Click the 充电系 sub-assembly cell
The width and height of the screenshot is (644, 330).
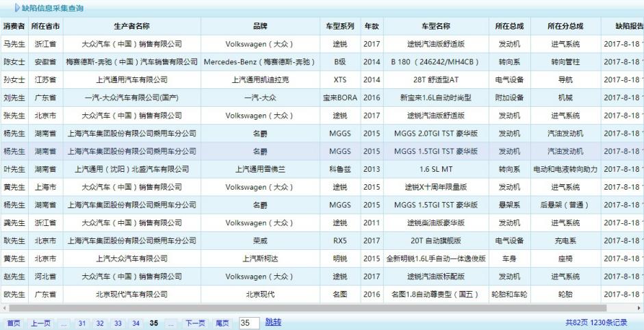(x=565, y=240)
